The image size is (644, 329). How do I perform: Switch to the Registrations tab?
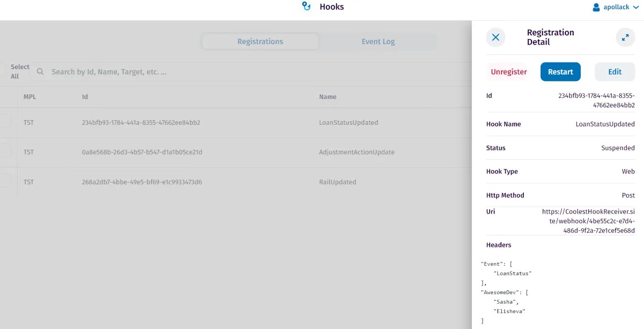point(260,42)
